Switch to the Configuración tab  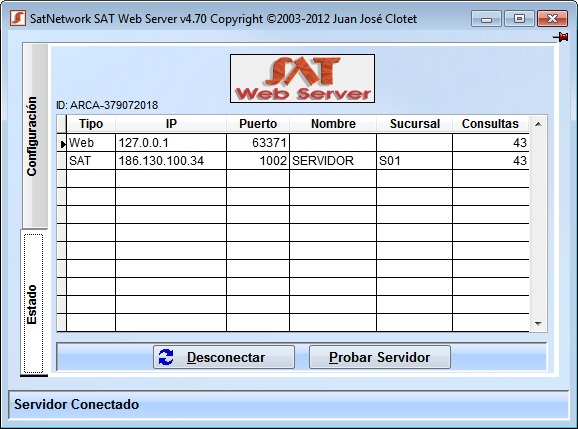pos(35,136)
